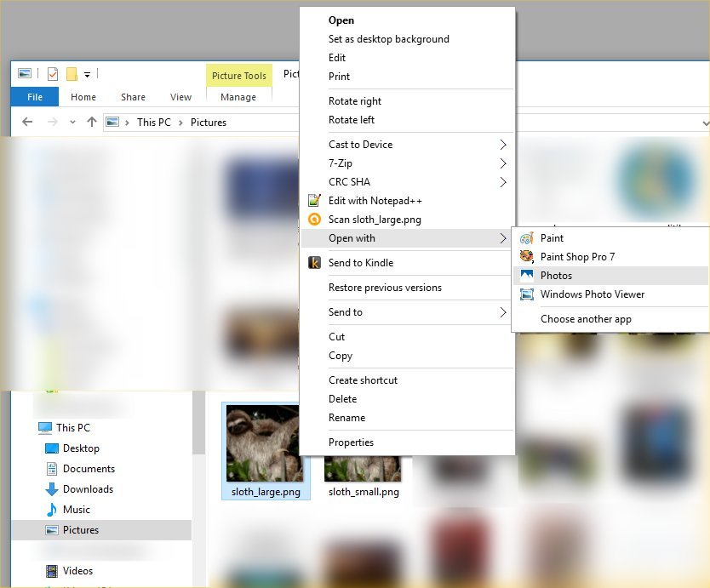Click the Desktop icon in navigation pane
The width and height of the screenshot is (710, 588).
click(x=52, y=448)
